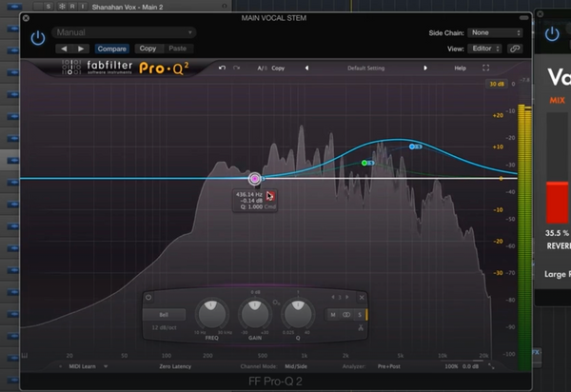
Task: Select the magenta EQ band node
Action: tap(255, 179)
